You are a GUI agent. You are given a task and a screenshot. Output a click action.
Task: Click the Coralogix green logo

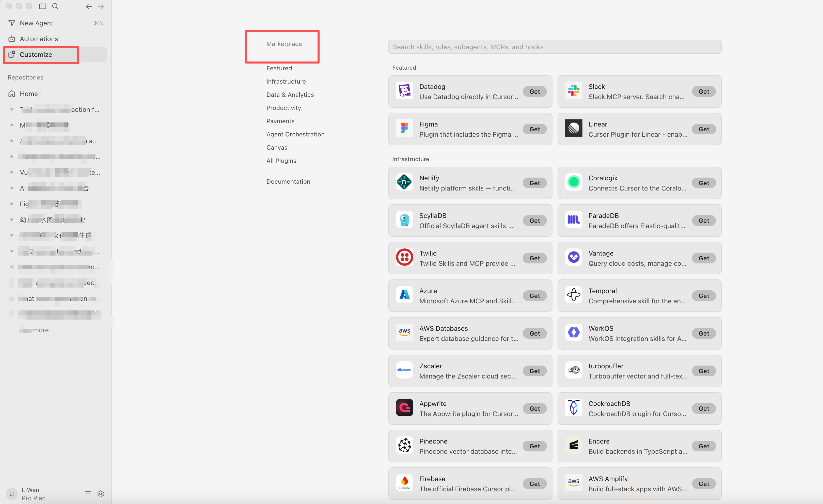(574, 183)
